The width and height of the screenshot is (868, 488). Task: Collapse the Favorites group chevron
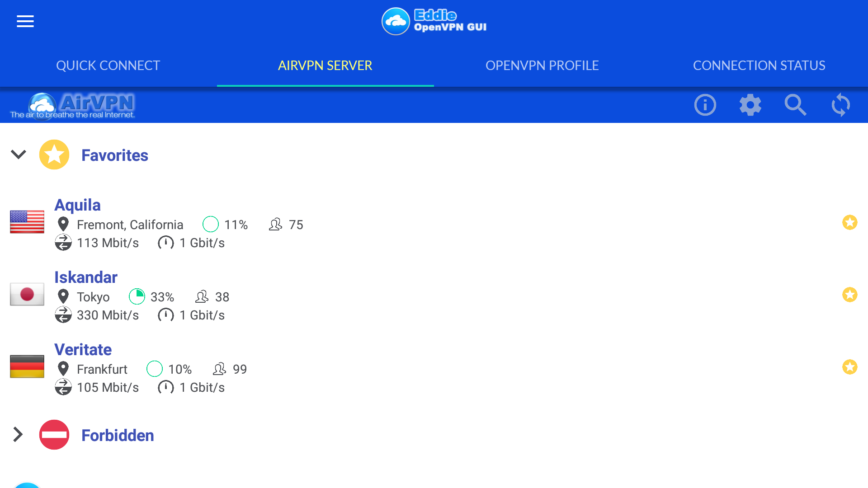[x=19, y=155]
